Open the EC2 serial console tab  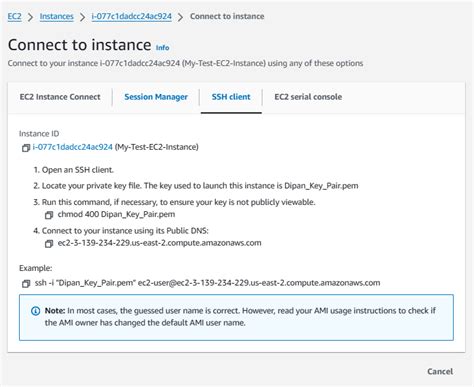(x=308, y=97)
